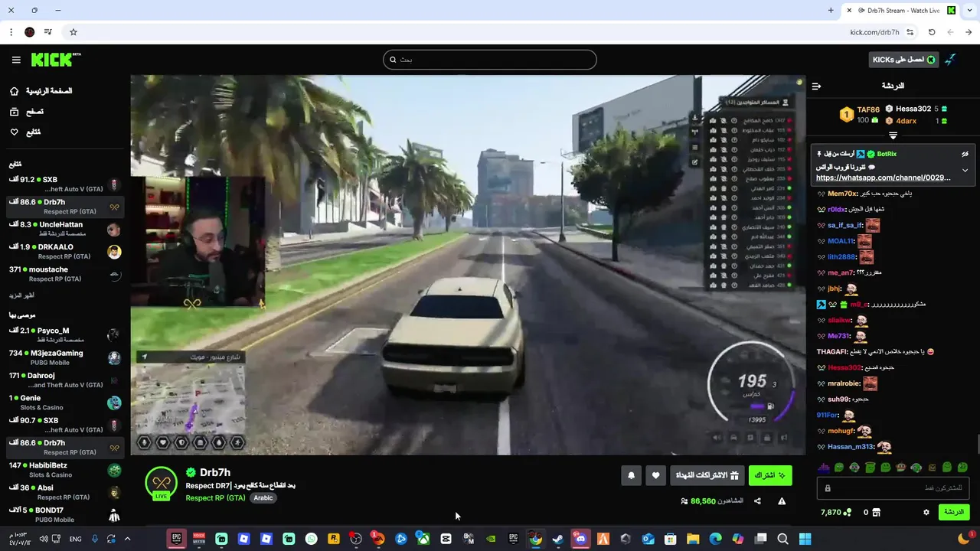The width and height of the screenshot is (980, 551).
Task: Open the BOND17 PUBG Mobile channel
Action: click(65, 514)
